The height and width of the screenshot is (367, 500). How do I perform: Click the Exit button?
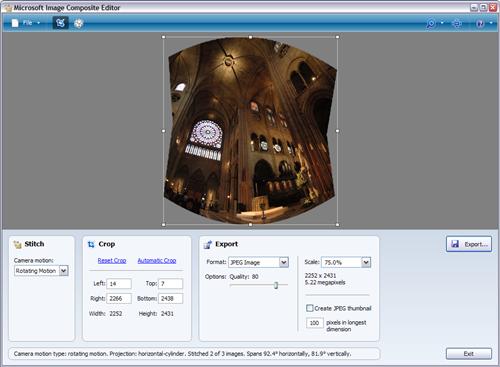pos(469,354)
